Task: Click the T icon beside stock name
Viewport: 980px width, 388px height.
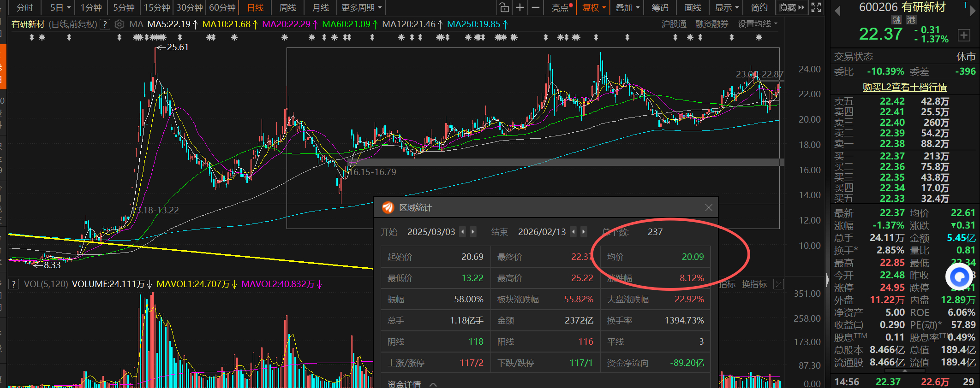Action: (x=965, y=6)
